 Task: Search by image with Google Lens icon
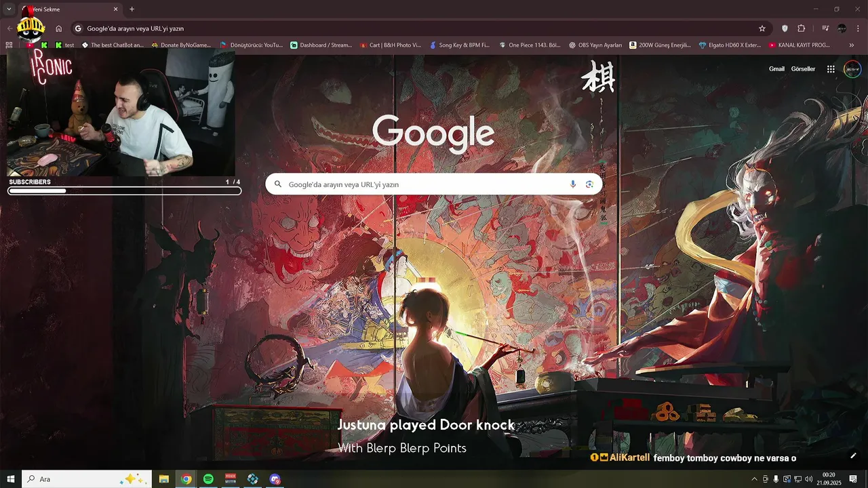(589, 184)
